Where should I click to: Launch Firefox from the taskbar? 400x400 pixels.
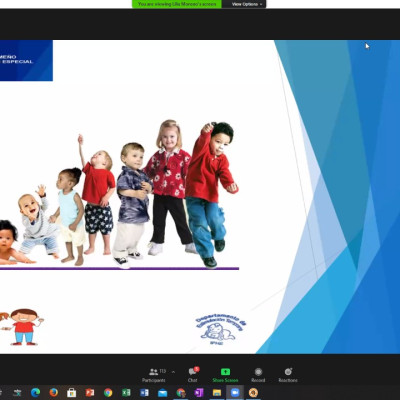tap(53, 393)
